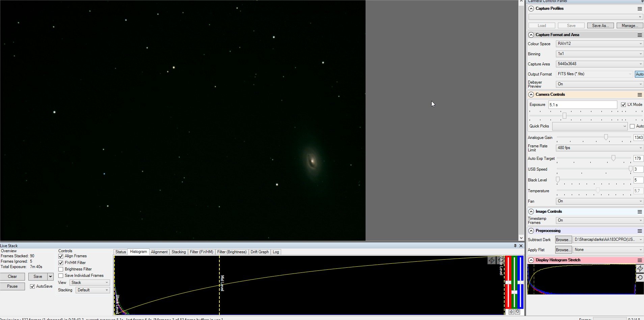Collapse the Camera Controls section

click(531, 95)
